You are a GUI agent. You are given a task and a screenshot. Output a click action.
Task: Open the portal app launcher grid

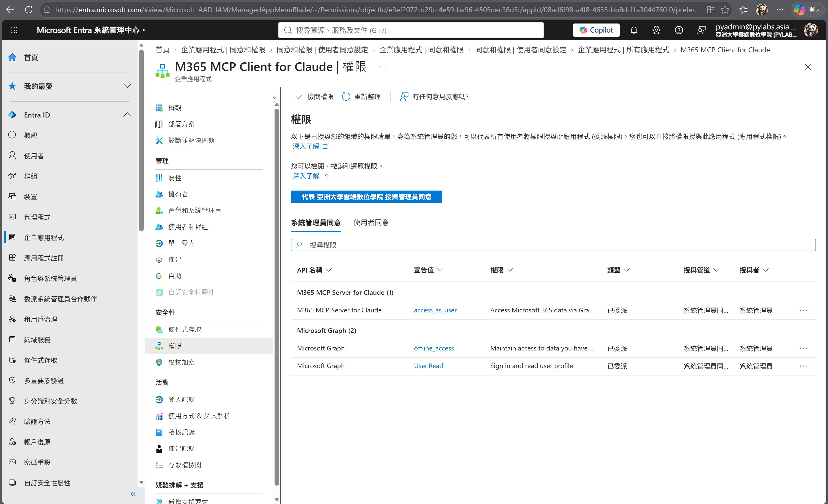14,30
